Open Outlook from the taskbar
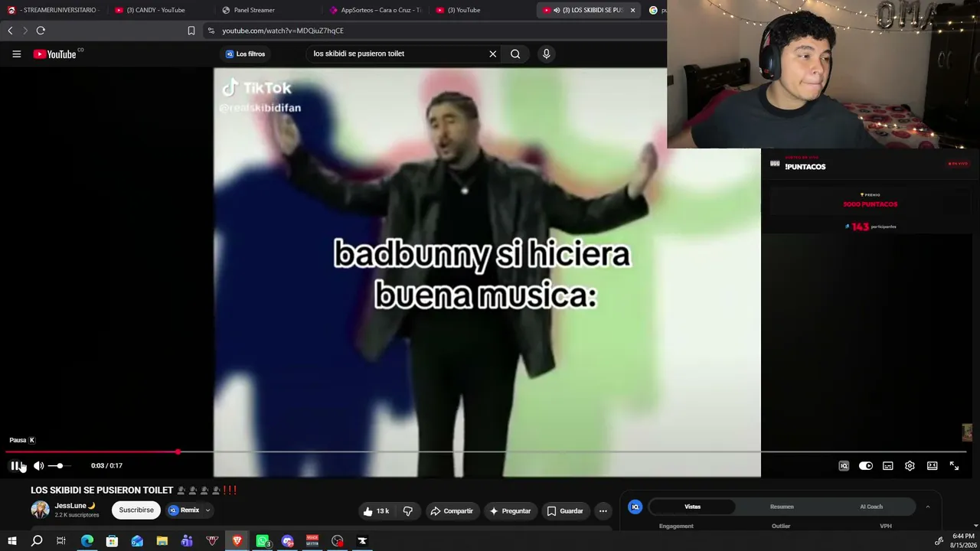The width and height of the screenshot is (980, 551). (x=137, y=541)
